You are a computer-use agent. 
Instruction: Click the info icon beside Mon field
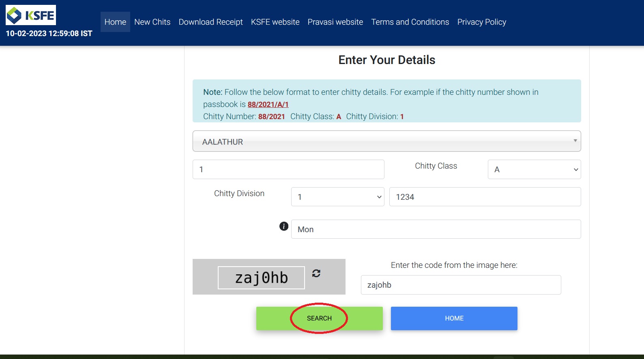click(284, 226)
